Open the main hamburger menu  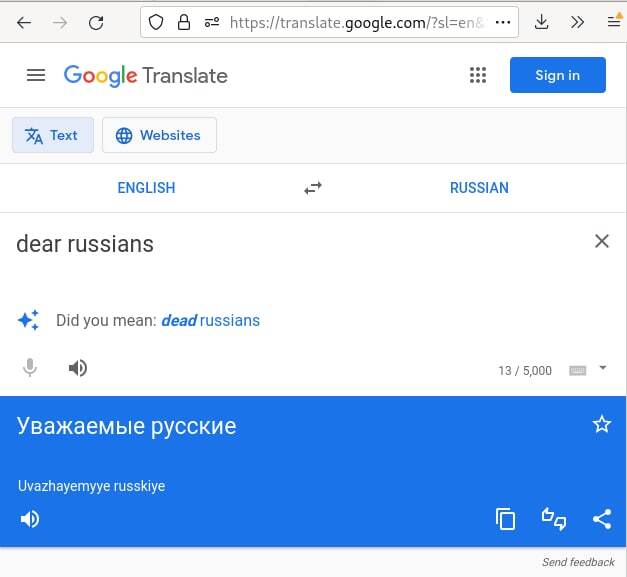click(36, 75)
